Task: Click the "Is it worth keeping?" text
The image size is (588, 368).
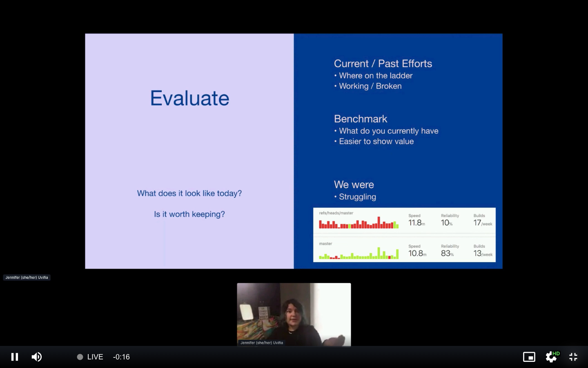Action: tap(189, 214)
